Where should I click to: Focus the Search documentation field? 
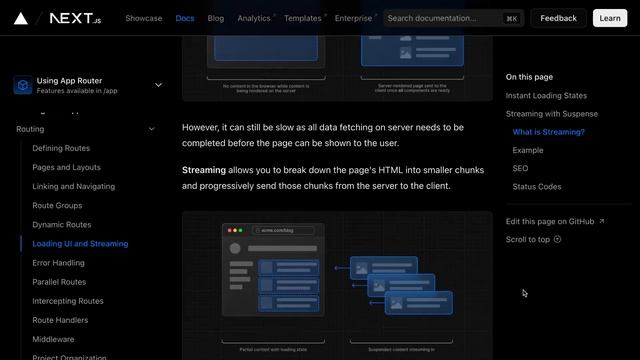pyautogui.click(x=453, y=18)
